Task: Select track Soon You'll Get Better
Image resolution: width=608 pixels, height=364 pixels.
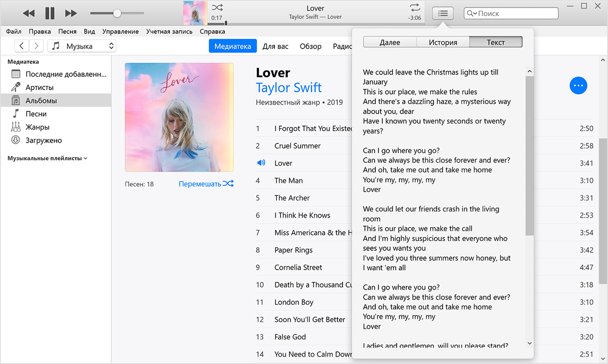Action: click(x=310, y=319)
